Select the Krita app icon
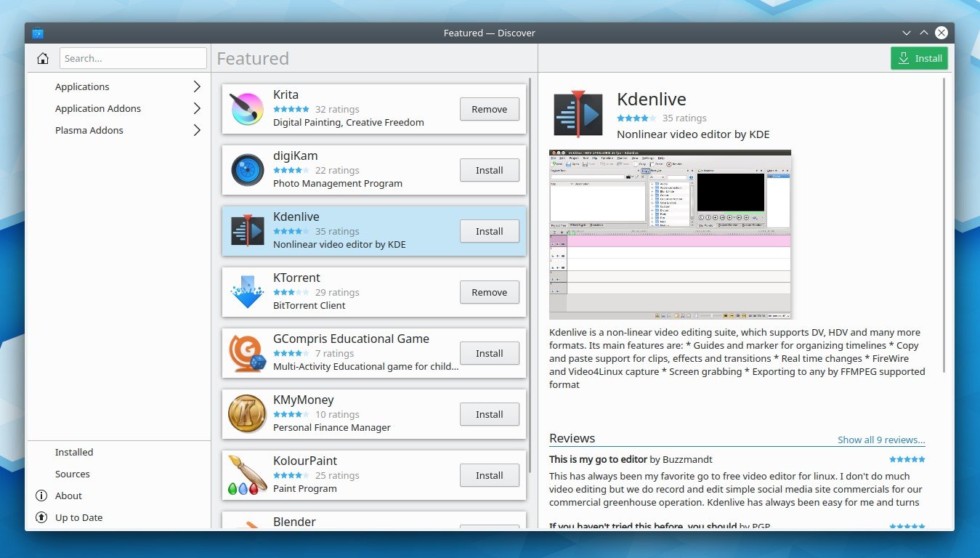 (x=247, y=109)
